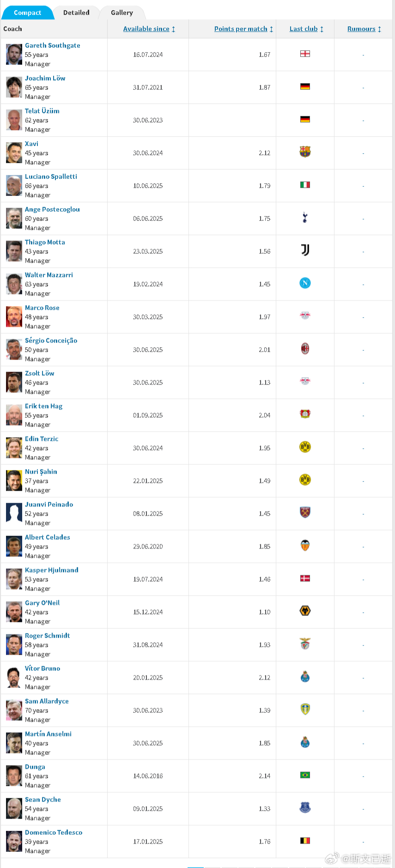395x868 pixels.
Task: Click the Bayer Leverkusen crest for Erik ten Hag
Action: pyautogui.click(x=305, y=414)
